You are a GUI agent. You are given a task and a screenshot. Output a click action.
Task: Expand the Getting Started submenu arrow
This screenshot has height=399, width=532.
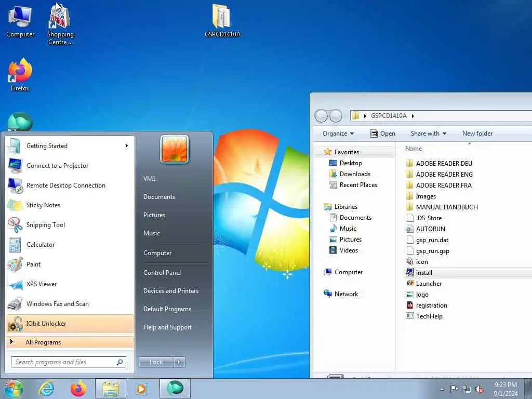127,146
